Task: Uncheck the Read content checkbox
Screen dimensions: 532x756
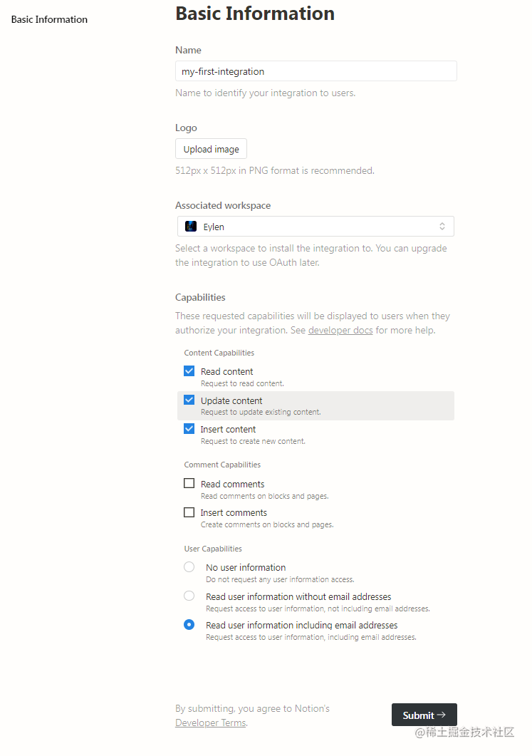Action: click(x=189, y=371)
